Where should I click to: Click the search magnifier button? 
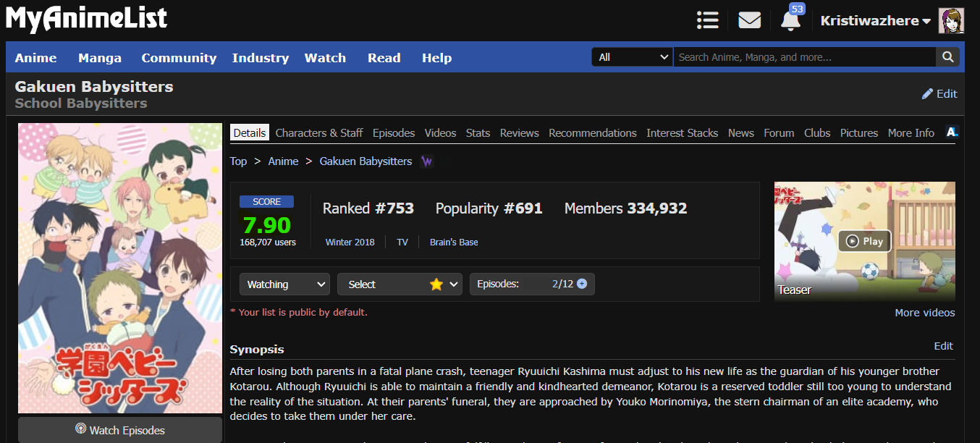(947, 57)
